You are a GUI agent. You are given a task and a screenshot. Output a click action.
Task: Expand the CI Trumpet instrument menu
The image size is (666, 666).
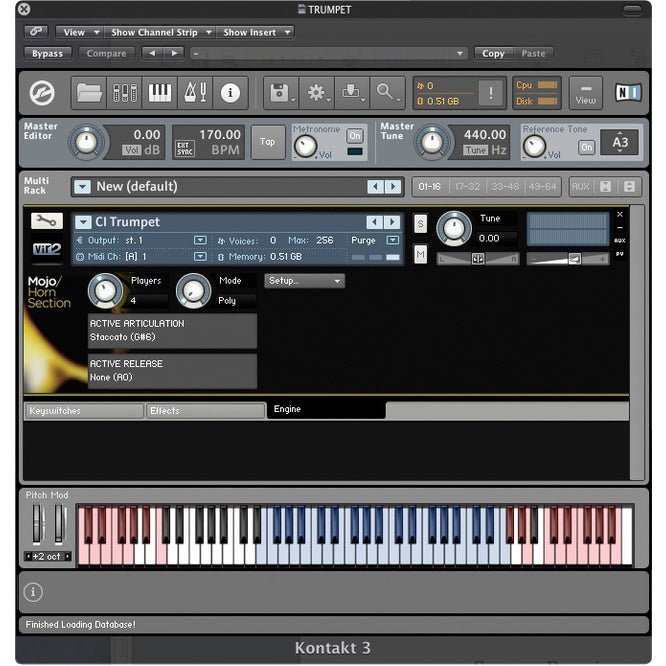[83, 222]
